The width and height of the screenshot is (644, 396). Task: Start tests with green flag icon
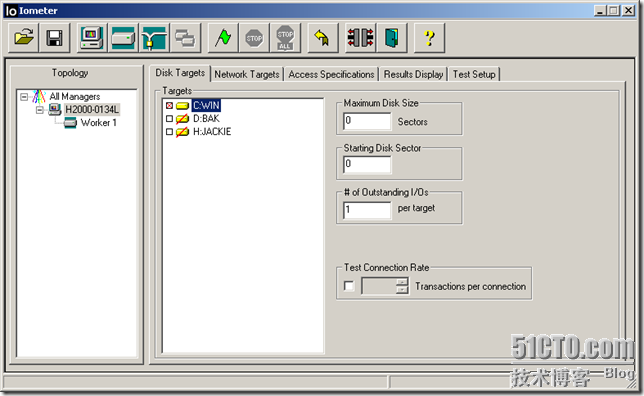[x=223, y=38]
